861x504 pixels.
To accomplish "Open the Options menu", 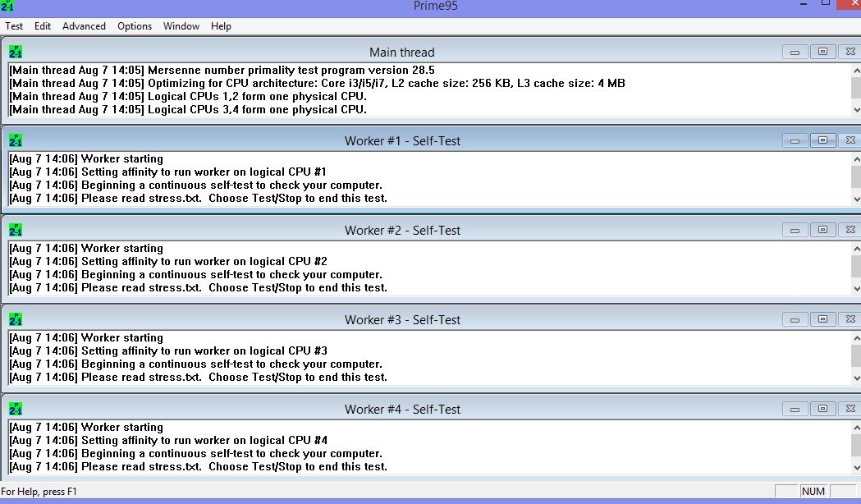I will (x=135, y=26).
